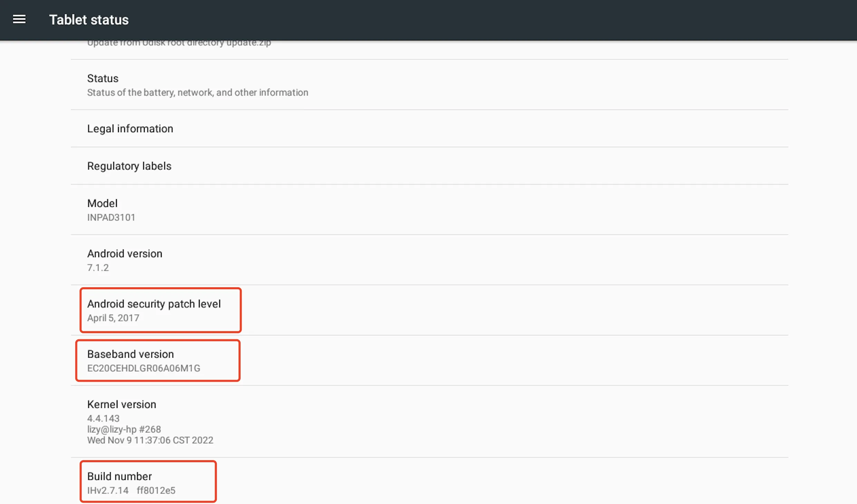The image size is (857, 504).
Task: Click the Tablet status page title
Action: pyautogui.click(x=89, y=20)
